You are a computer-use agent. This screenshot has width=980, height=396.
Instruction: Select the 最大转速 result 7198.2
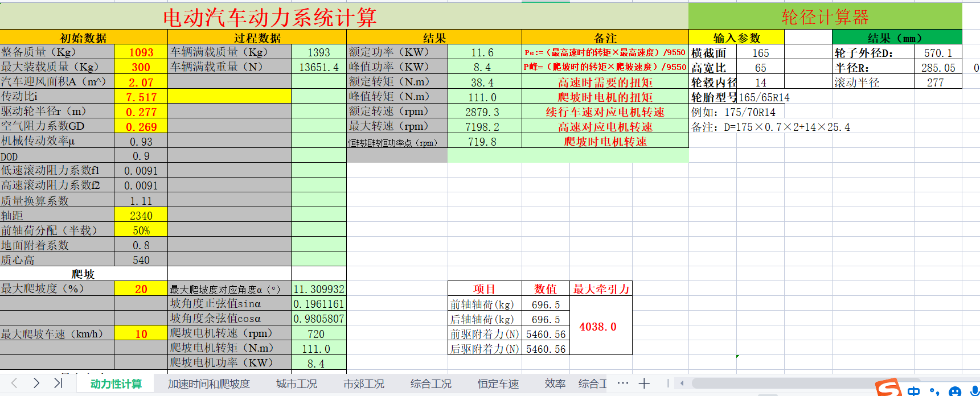tap(485, 126)
